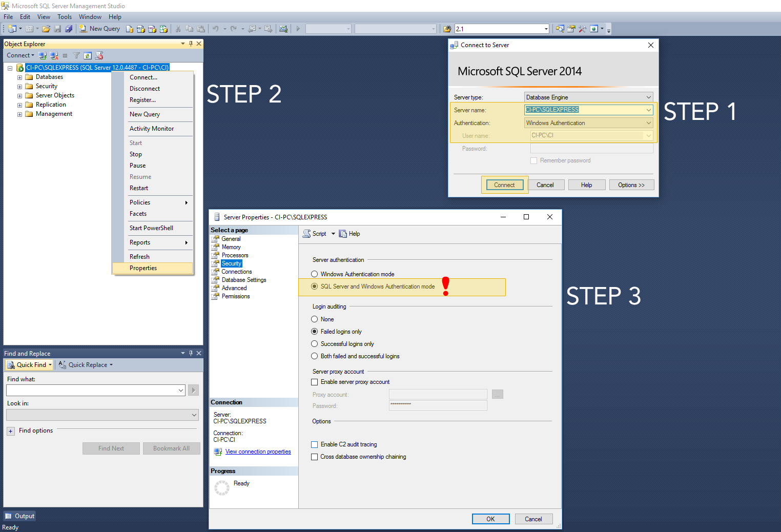Image resolution: width=781 pixels, height=532 pixels.
Task: Expand the Security tree node
Action: coord(19,87)
